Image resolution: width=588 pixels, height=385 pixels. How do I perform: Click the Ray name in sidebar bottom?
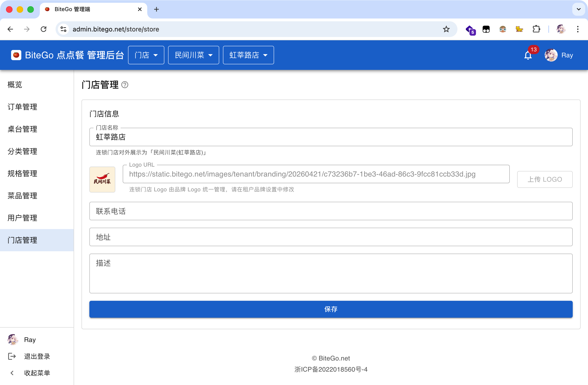(30, 340)
